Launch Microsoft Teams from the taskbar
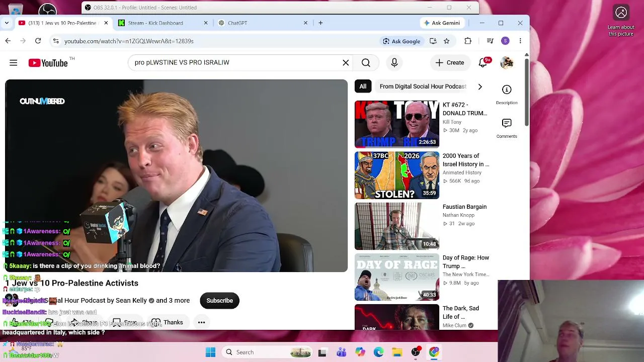The height and width of the screenshot is (362, 644). tap(341, 352)
